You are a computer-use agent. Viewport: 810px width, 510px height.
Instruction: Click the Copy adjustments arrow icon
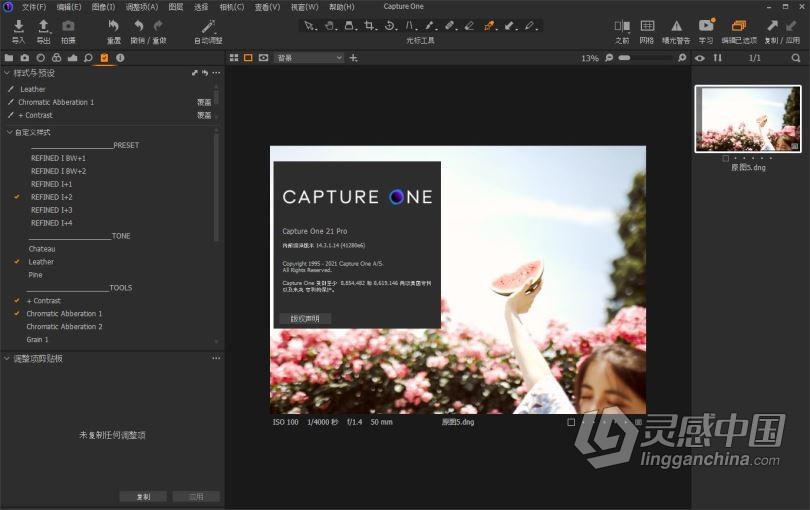point(772,25)
